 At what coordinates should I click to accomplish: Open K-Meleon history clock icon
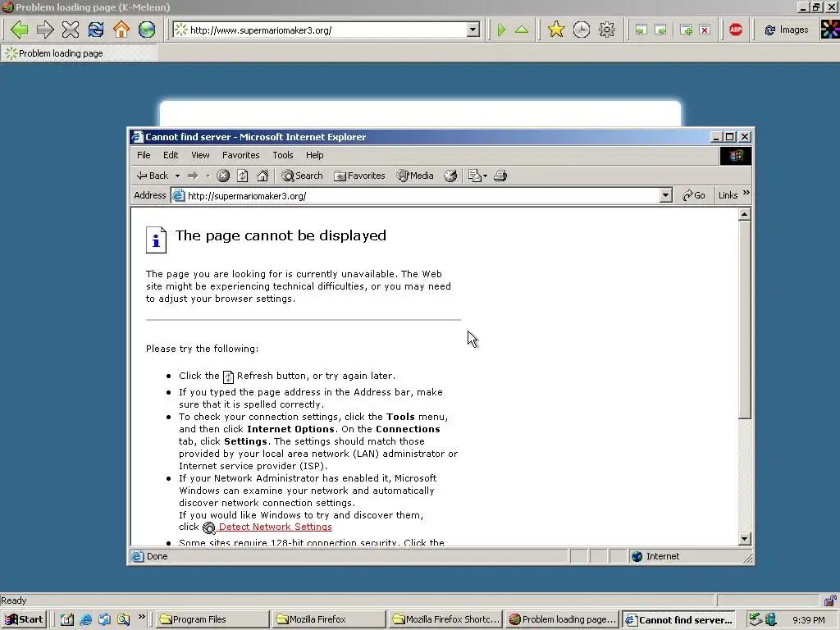coord(582,30)
